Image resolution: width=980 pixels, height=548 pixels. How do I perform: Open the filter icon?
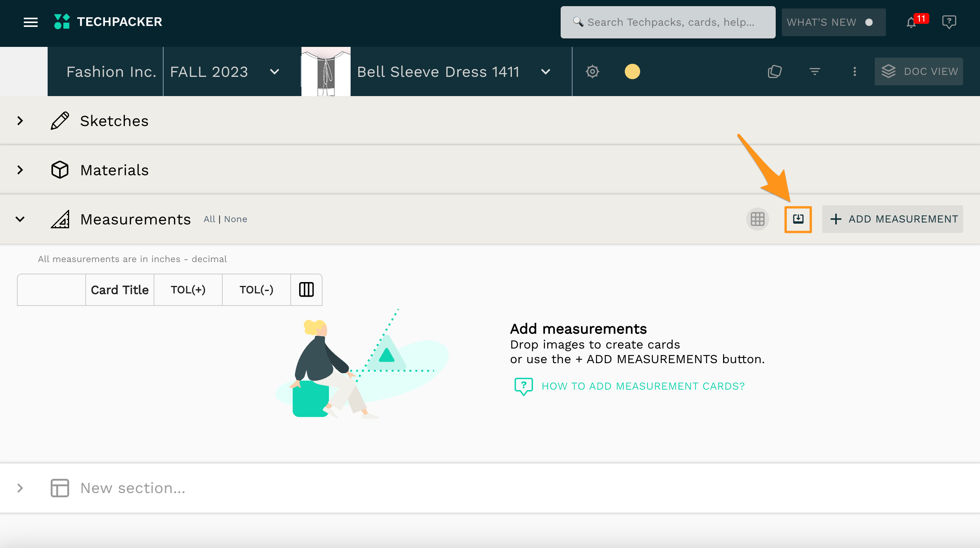(814, 71)
